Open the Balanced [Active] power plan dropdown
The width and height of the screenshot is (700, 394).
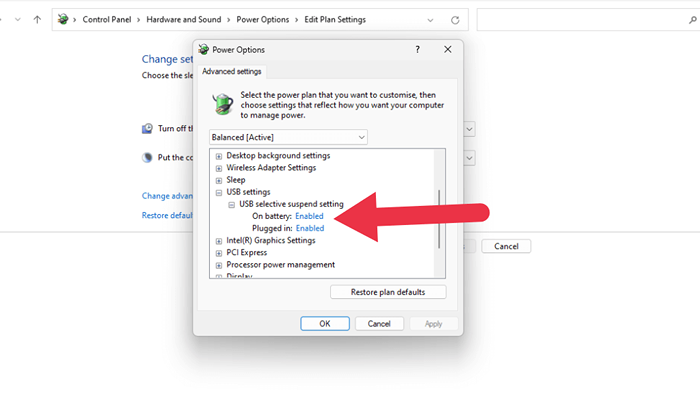tap(288, 137)
